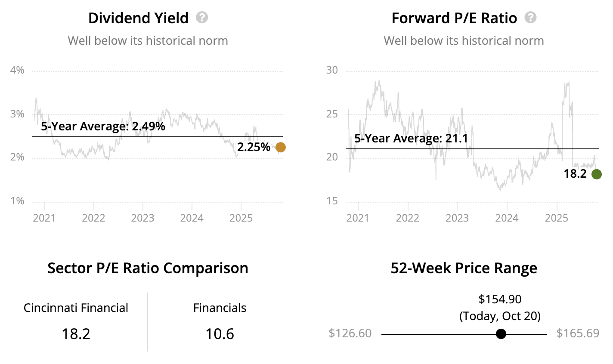Click the Dividend Yield heading
The image size is (613, 364).
point(138,18)
